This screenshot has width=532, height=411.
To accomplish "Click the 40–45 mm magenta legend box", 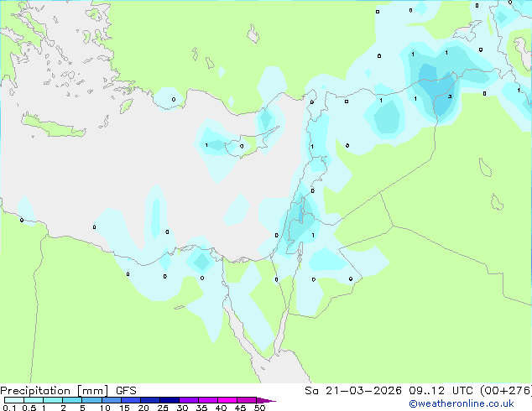I will (x=227, y=400).
